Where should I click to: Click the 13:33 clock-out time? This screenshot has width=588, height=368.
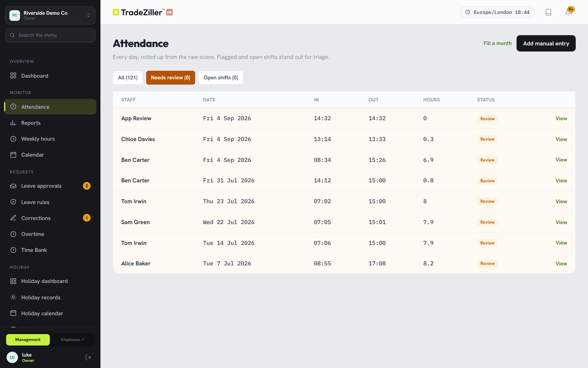point(377,139)
